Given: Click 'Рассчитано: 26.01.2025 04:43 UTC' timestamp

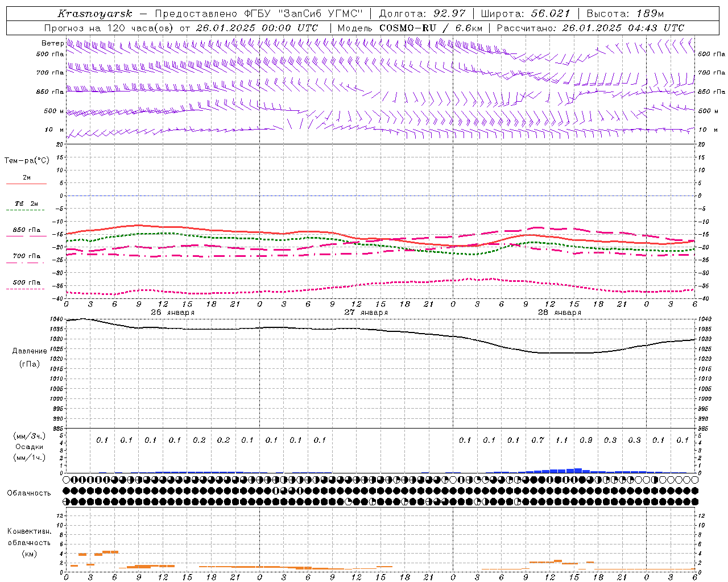Looking at the screenshot, I should coord(590,28).
